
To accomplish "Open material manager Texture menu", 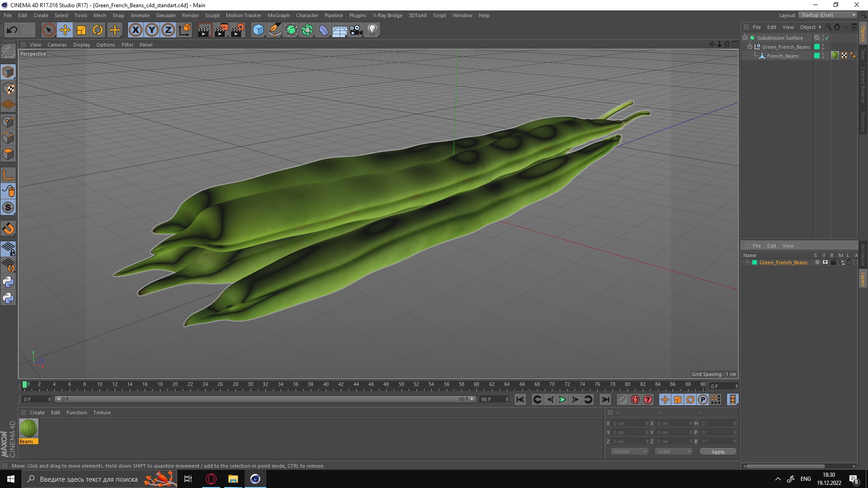I will click(102, 413).
